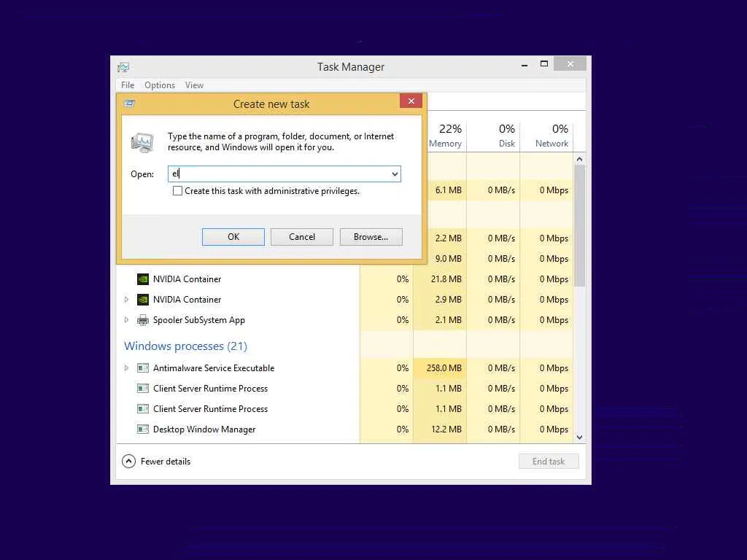
Task: Open the Options menu
Action: click(x=160, y=85)
